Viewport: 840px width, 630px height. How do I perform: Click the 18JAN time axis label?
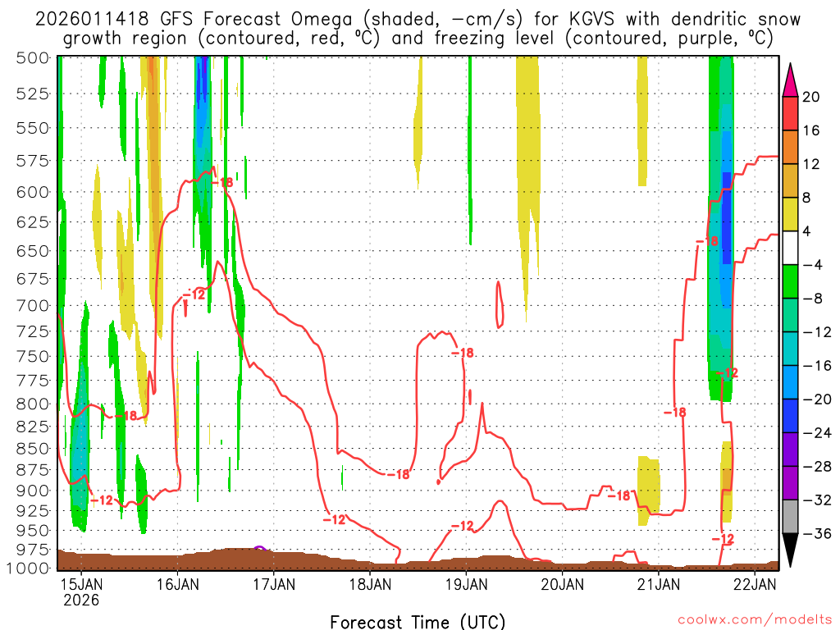[370, 583]
